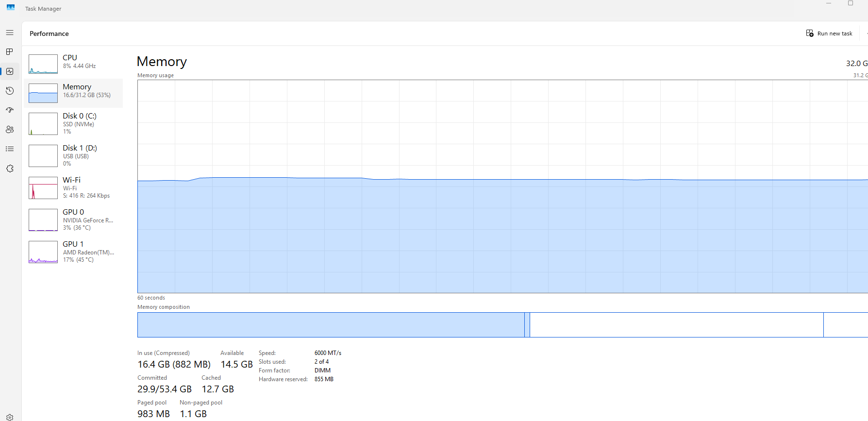
Task: Click the Available value 14.5 GB
Action: [236, 364]
